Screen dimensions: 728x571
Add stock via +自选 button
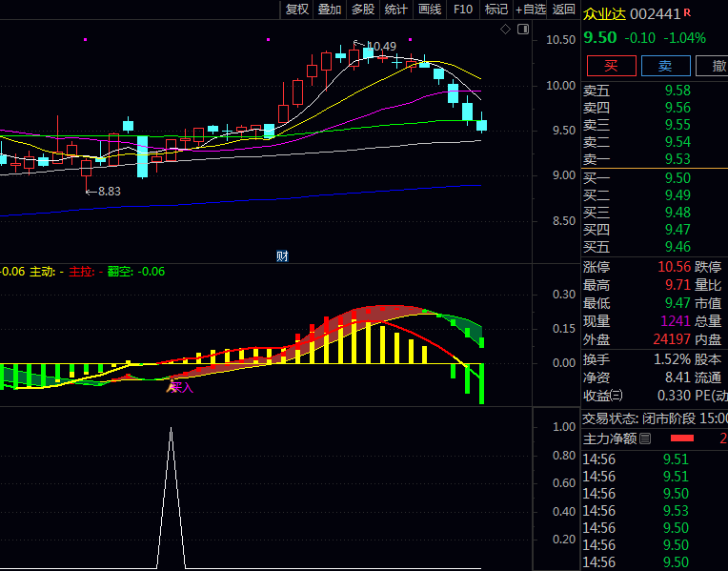[530, 10]
